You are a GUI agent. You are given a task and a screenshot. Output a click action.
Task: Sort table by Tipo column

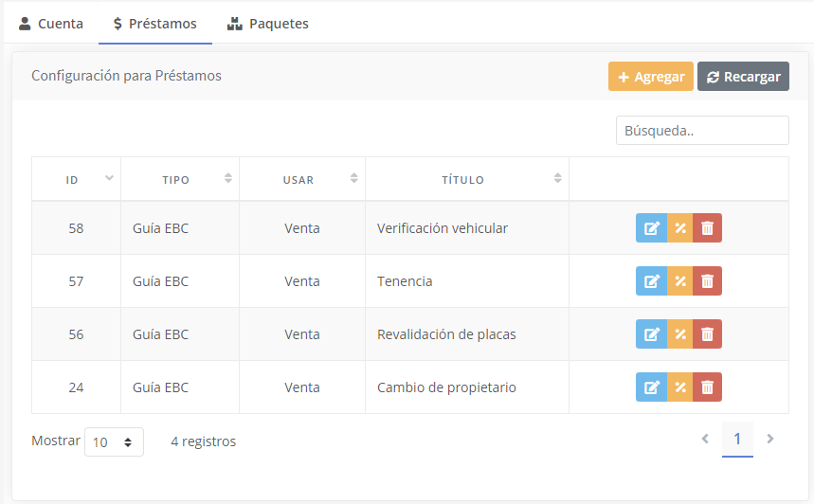(x=179, y=179)
